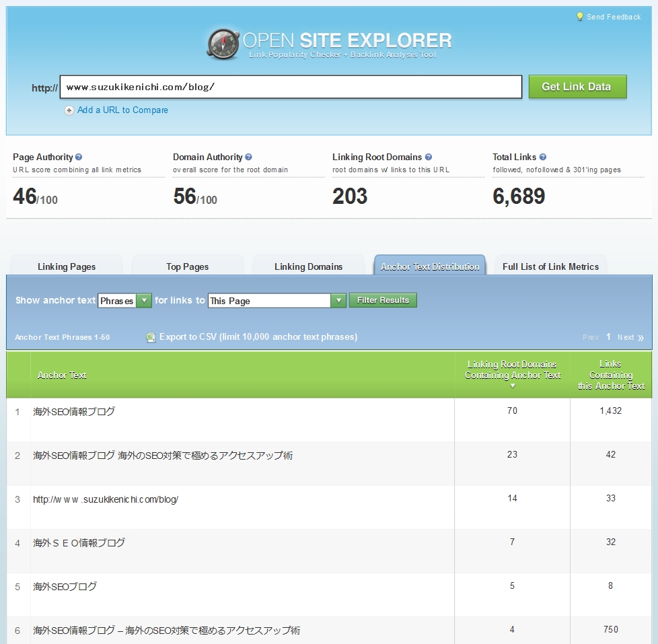Click the Total Links count 6,689
Image resolution: width=658 pixels, height=644 pixels.
[x=519, y=196]
